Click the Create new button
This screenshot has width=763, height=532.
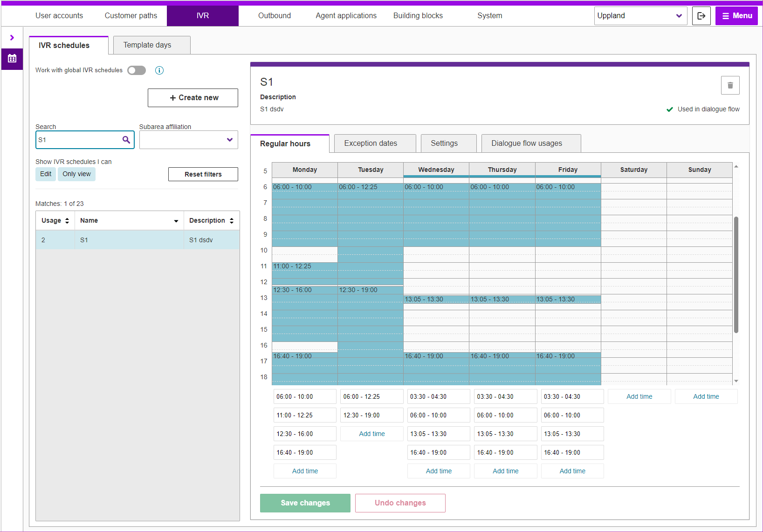pyautogui.click(x=193, y=98)
